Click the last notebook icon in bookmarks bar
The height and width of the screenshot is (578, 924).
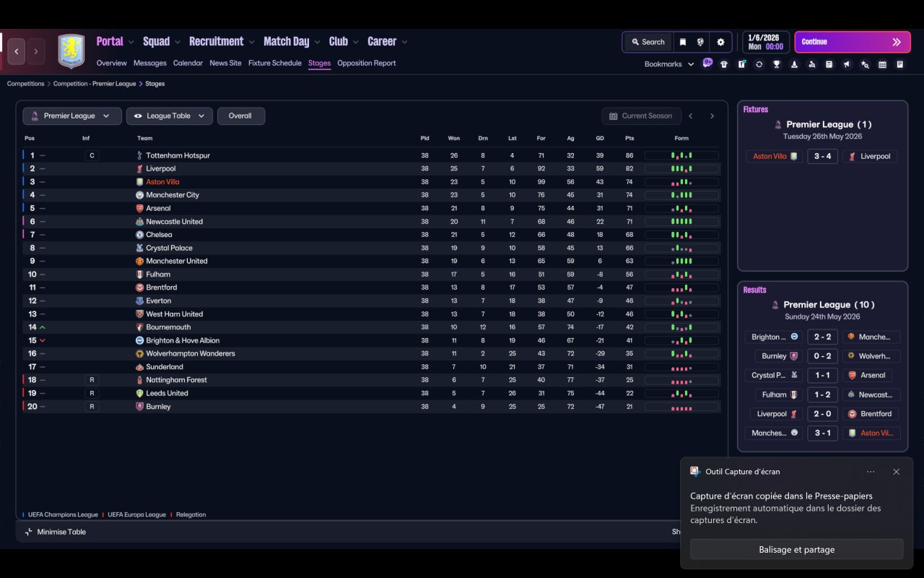(x=900, y=64)
